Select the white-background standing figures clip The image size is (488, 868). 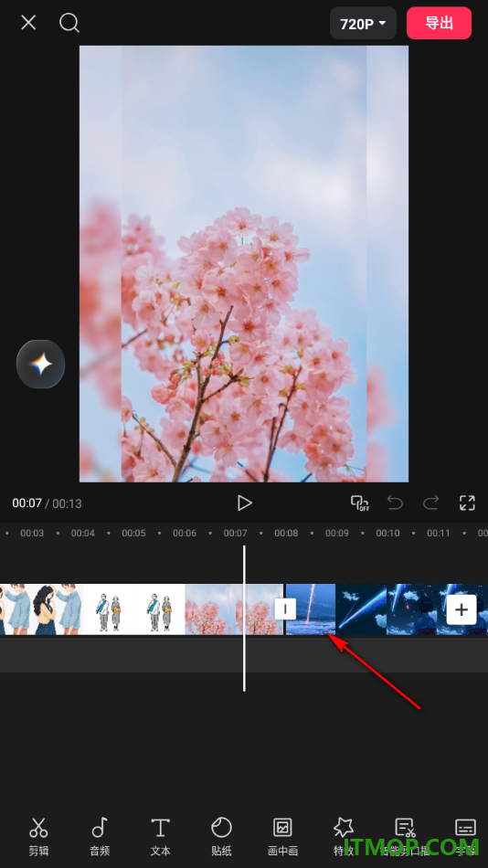[x=135, y=609]
